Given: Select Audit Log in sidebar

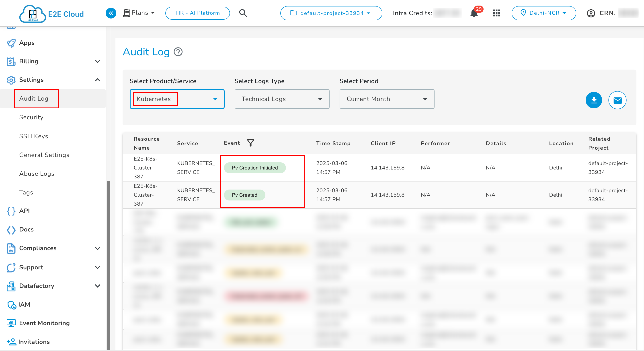Looking at the screenshot, I should (x=34, y=99).
